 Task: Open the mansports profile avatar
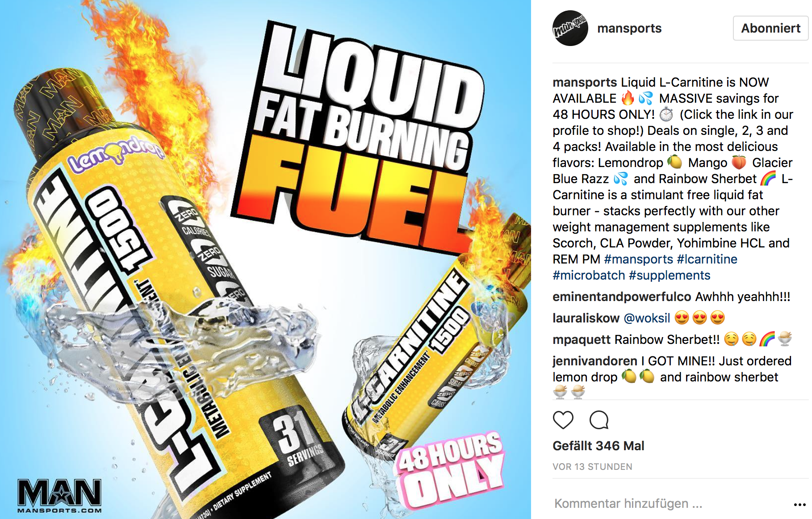click(x=570, y=28)
